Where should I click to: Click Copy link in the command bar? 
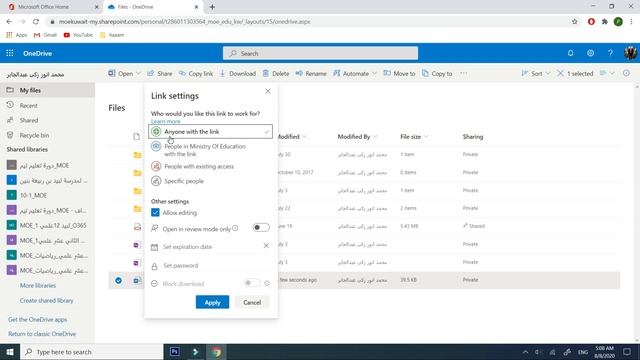point(196,73)
